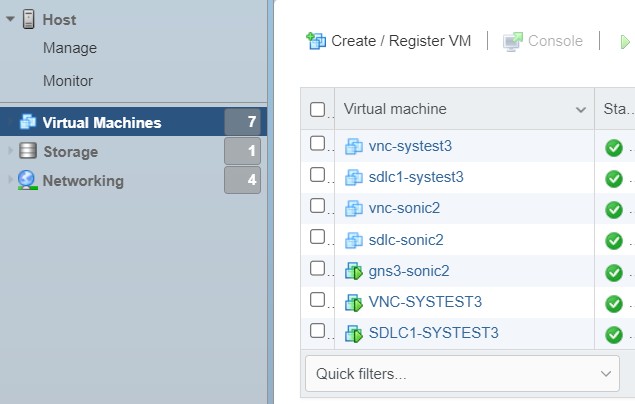Viewport: 635px width, 404px height.
Task: Click the Create / Register VM icon
Action: (316, 41)
